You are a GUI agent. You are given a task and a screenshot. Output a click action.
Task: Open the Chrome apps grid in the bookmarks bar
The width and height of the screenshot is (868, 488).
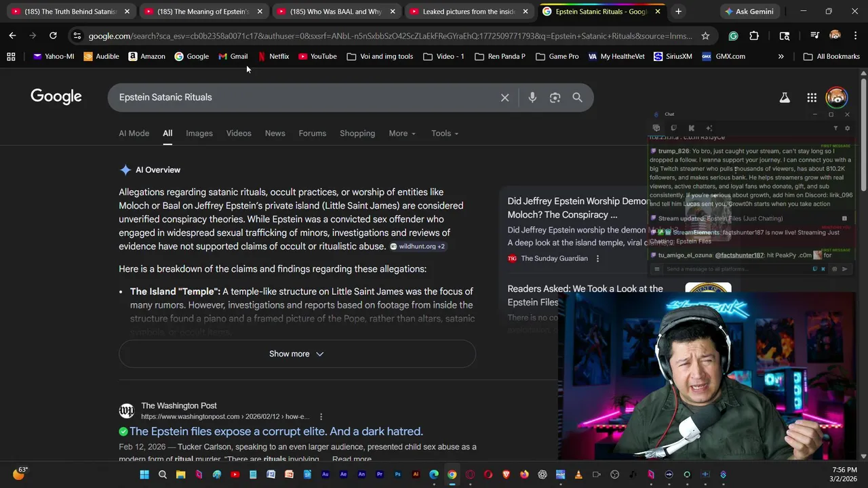[x=11, y=56]
